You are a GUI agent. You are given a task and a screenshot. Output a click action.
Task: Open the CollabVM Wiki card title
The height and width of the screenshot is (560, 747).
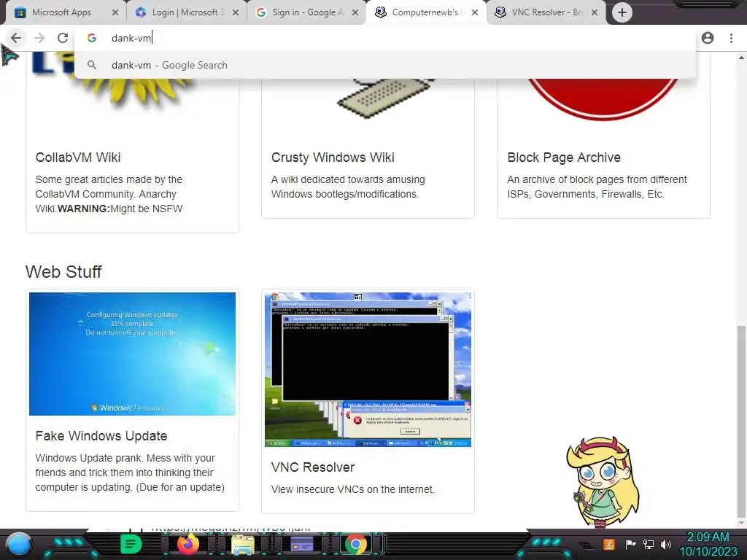[x=78, y=157]
